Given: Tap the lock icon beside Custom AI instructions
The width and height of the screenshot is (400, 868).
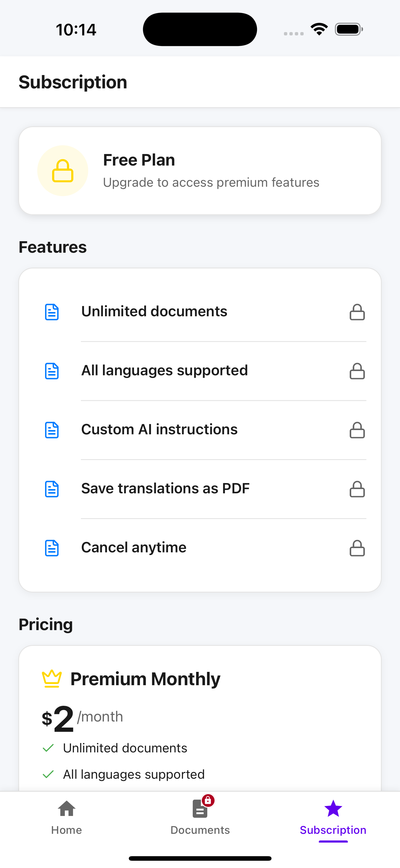Looking at the screenshot, I should coord(357,430).
